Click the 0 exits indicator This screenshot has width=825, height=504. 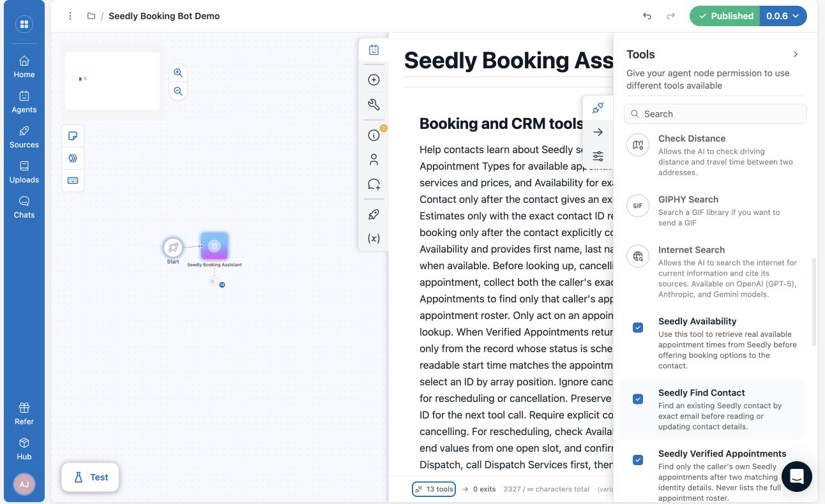[x=479, y=489]
